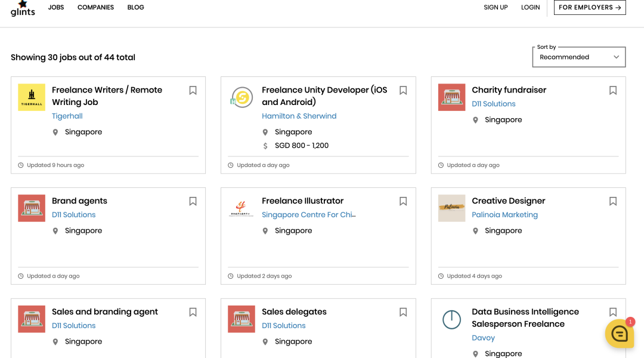Image resolution: width=644 pixels, height=358 pixels.
Task: Click the FOR EMPLOYERS button
Action: point(590,7)
